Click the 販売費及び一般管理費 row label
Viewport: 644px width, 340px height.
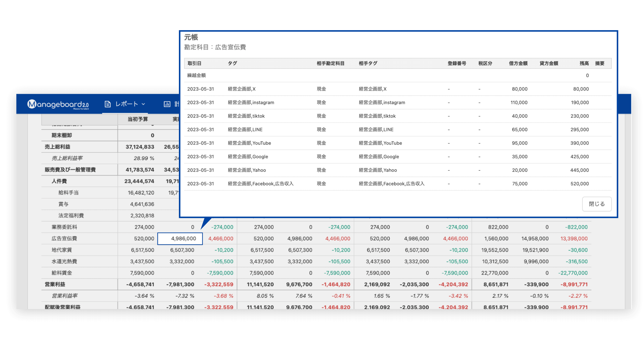[x=70, y=170]
